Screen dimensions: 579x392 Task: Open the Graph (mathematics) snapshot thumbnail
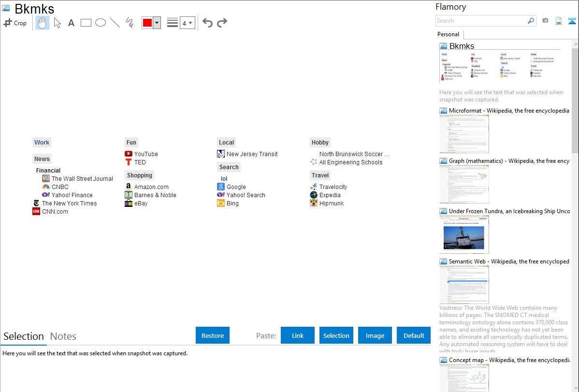(x=464, y=184)
